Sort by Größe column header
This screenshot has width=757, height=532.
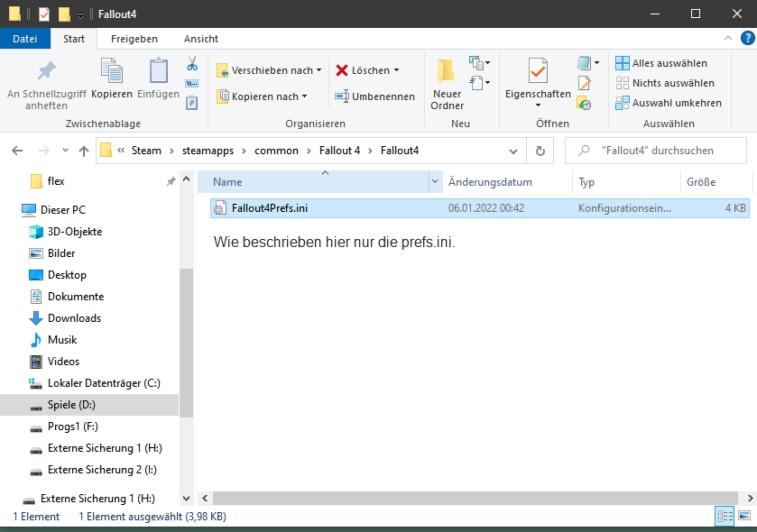point(715,182)
